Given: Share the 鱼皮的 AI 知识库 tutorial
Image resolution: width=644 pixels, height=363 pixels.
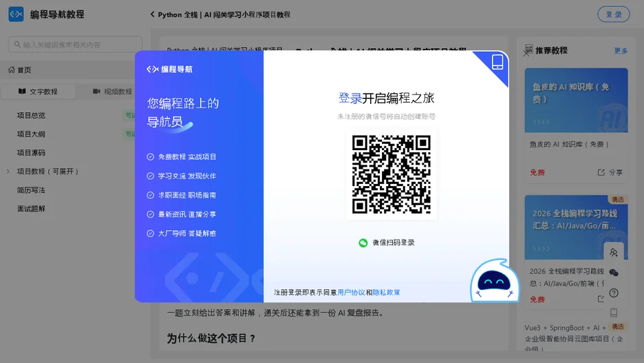Looking at the screenshot, I should (610, 173).
